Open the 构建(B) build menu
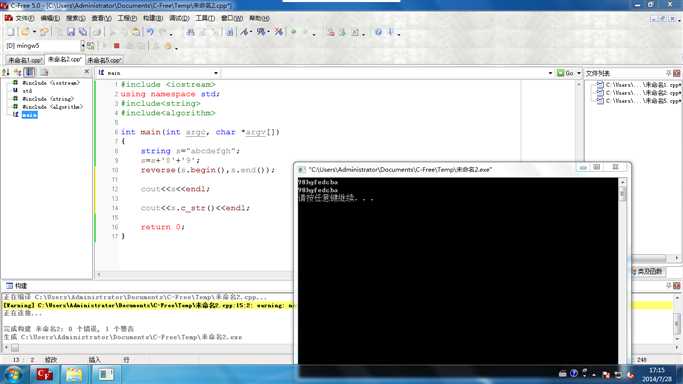This screenshot has width=683, height=384. [152, 18]
